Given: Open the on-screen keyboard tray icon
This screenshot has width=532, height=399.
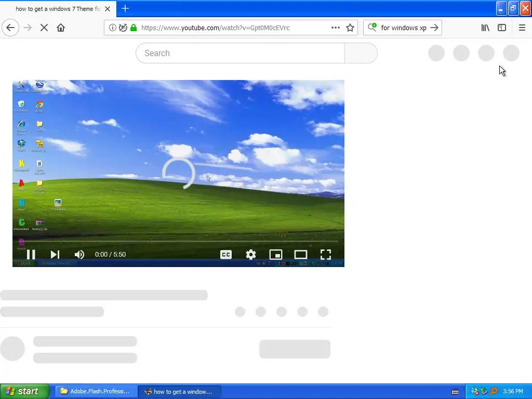Looking at the screenshot, I should (x=455, y=392).
